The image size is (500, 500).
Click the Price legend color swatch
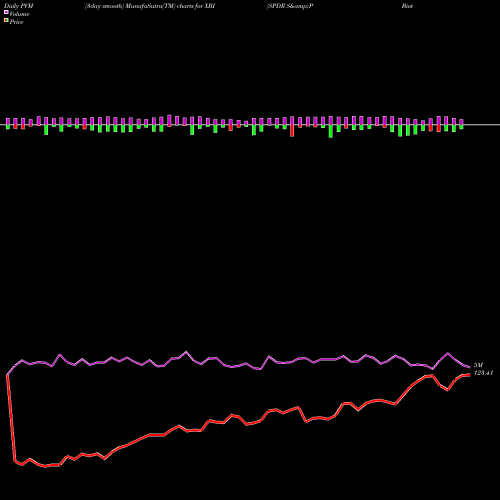(6, 21)
